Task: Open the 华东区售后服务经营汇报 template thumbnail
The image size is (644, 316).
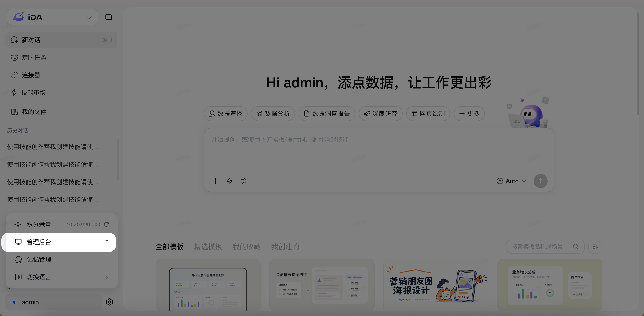Action: coord(208,285)
